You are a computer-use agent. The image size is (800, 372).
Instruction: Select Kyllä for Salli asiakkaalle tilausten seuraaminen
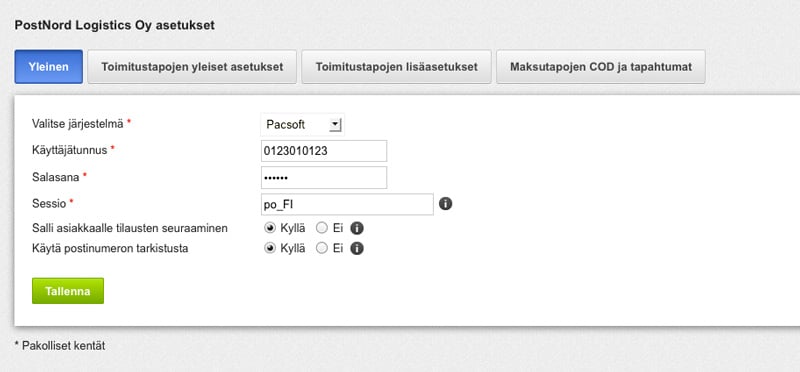[x=270, y=228]
